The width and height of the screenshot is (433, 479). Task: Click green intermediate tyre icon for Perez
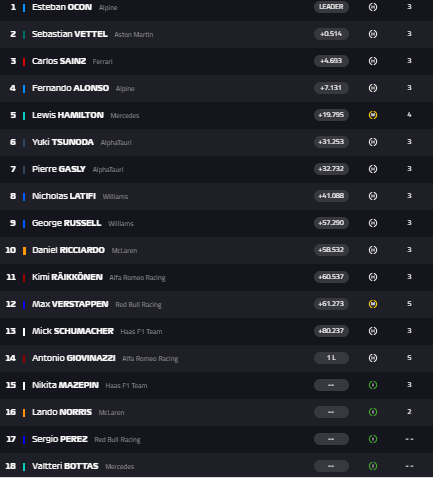pos(373,439)
